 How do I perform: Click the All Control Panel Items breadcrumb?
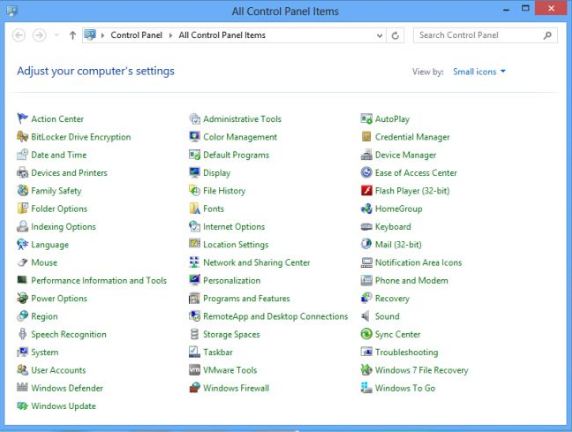[x=222, y=35]
